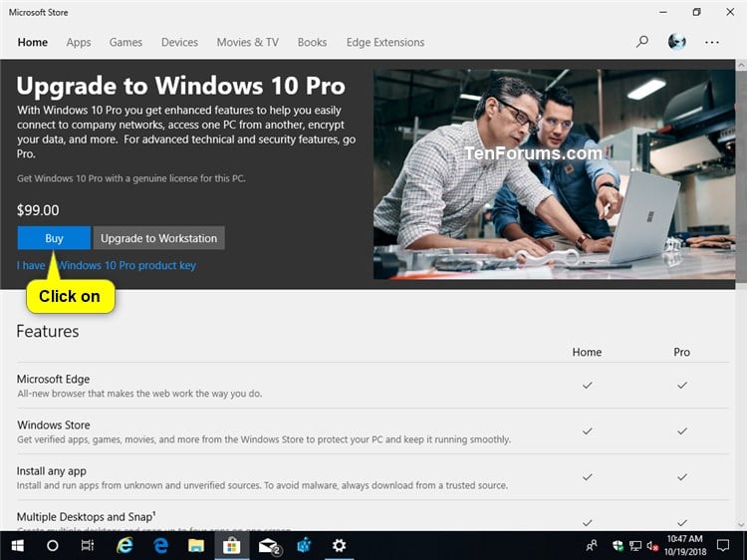Screen dimensions: 747x560
Task: Click the 'Install any app' feature title
Action: pyautogui.click(x=52, y=471)
